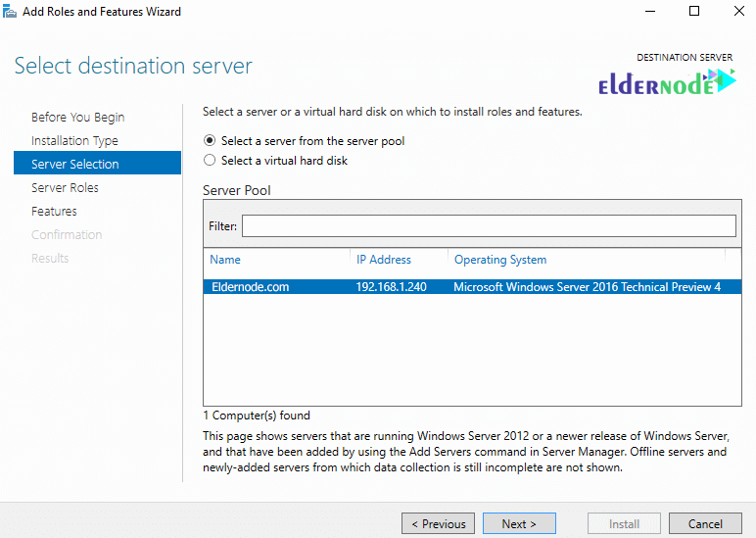The height and width of the screenshot is (538, 756).
Task: Open the Features step
Action: (54, 212)
